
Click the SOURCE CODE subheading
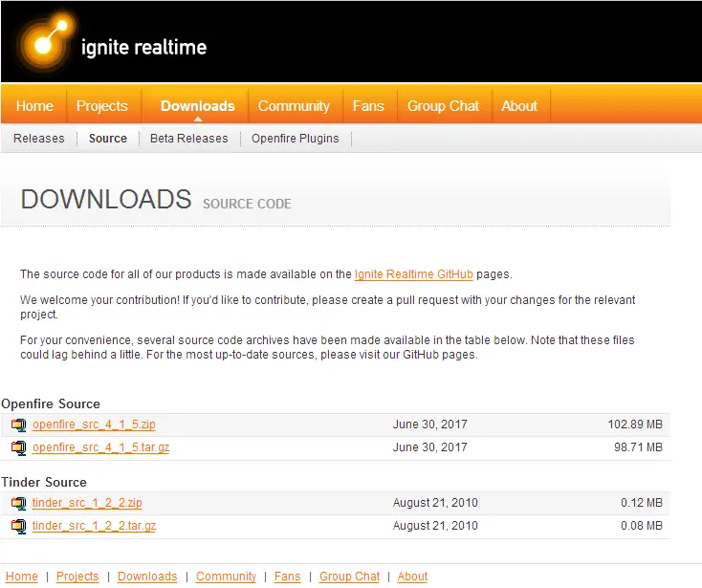(247, 204)
